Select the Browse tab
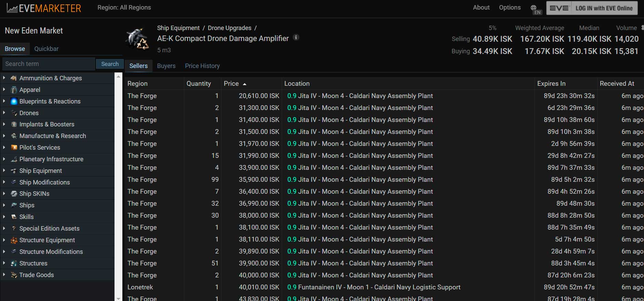This screenshot has width=644, height=301. point(15,49)
